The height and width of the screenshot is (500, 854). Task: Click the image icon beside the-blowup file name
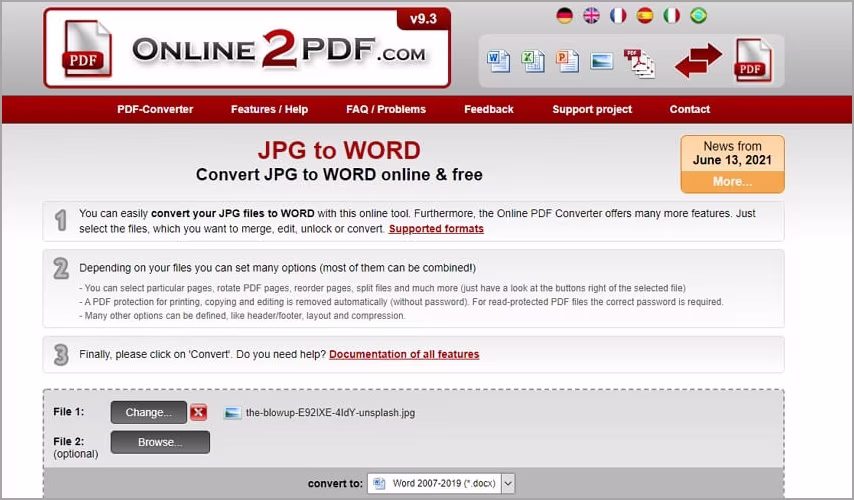pyautogui.click(x=233, y=413)
